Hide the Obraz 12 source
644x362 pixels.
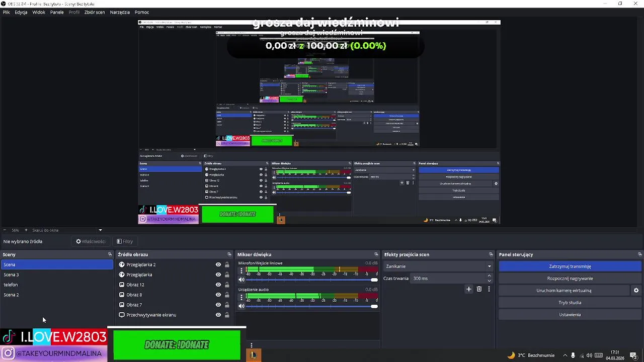218,285
